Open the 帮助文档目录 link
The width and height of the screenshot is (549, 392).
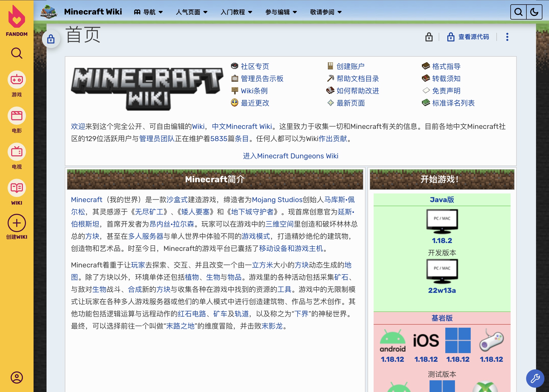pyautogui.click(x=358, y=79)
